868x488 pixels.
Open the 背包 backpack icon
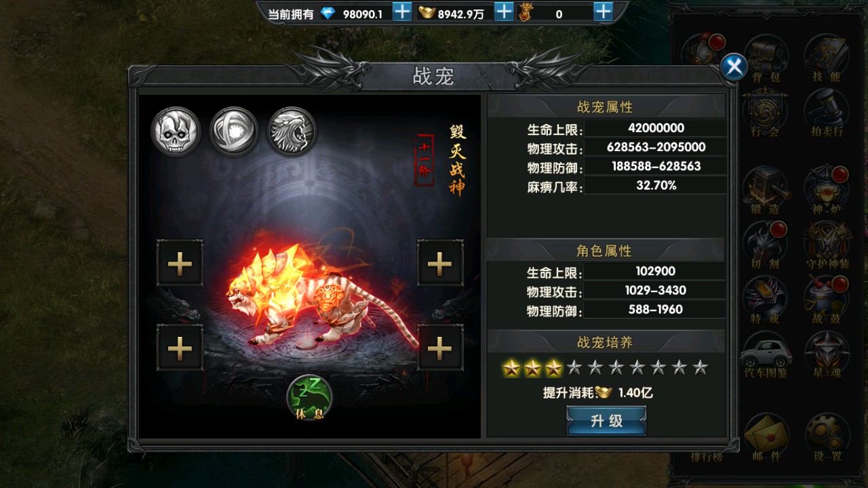click(766, 57)
